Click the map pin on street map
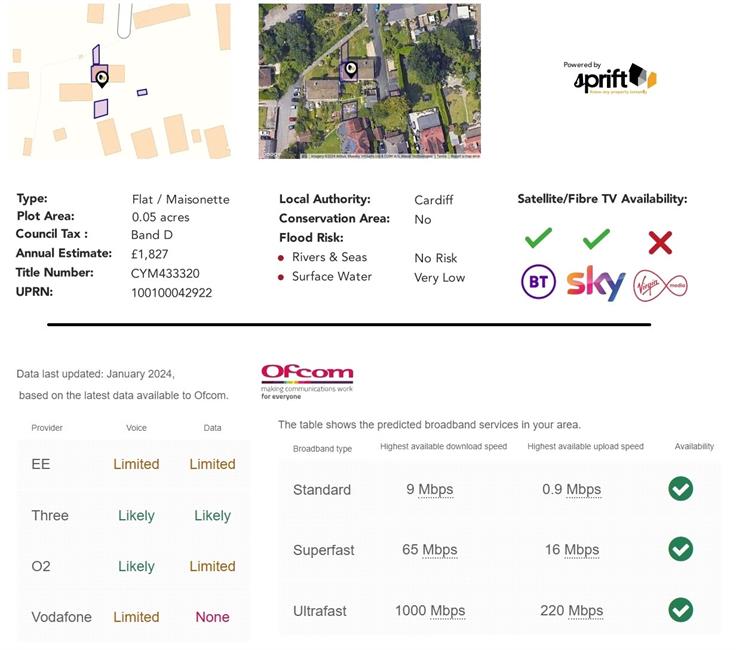736x650 pixels. click(102, 78)
